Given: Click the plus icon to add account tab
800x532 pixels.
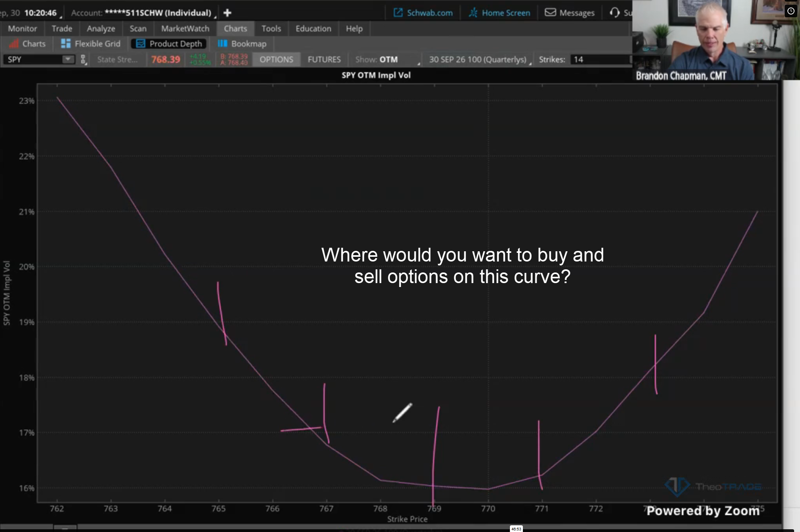Looking at the screenshot, I should click(x=227, y=13).
